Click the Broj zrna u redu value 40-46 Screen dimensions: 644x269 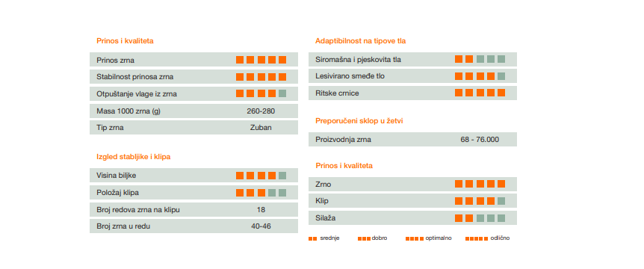[261, 226]
